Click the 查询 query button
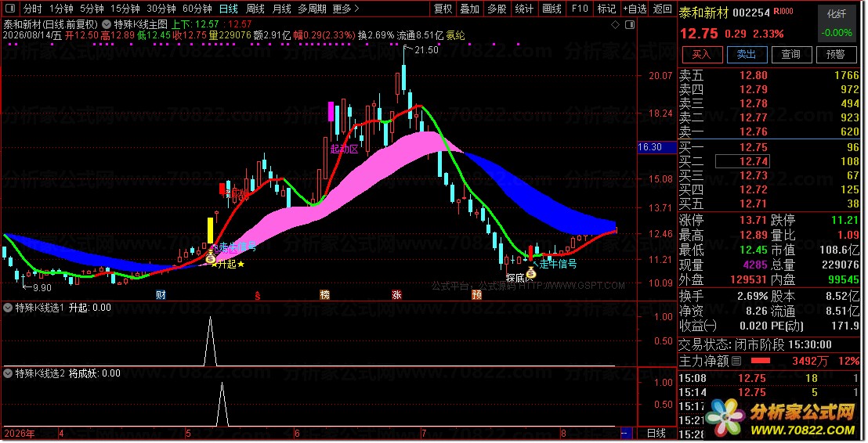Screen dimensions: 868x443 791,54
